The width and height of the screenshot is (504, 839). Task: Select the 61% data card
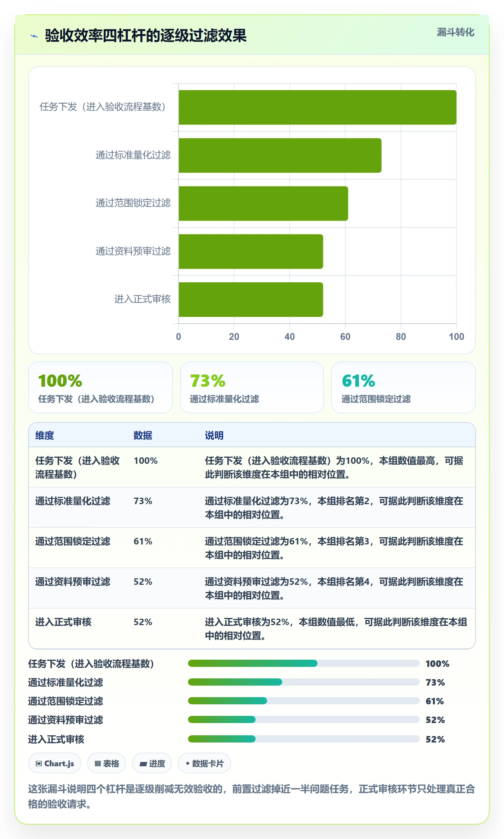point(404,387)
